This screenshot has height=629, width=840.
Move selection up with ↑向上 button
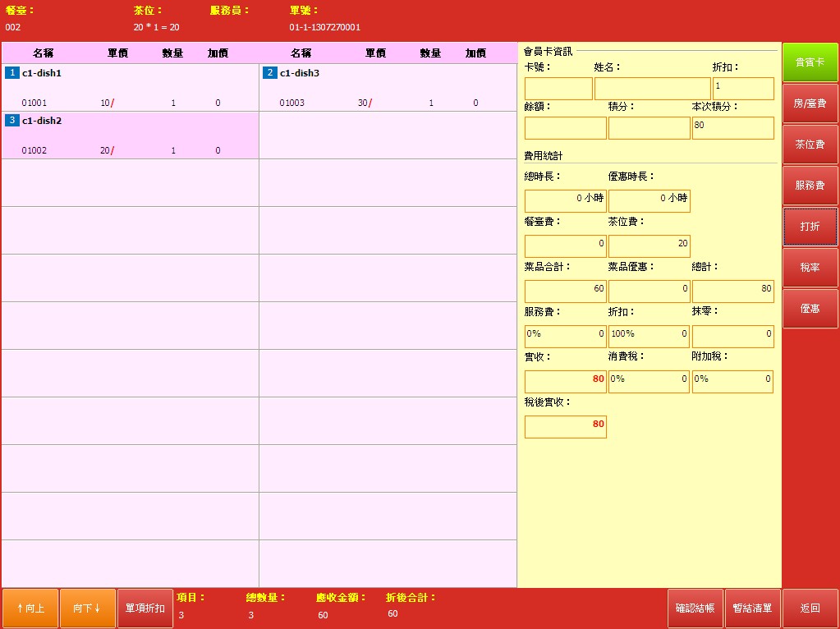click(x=30, y=608)
